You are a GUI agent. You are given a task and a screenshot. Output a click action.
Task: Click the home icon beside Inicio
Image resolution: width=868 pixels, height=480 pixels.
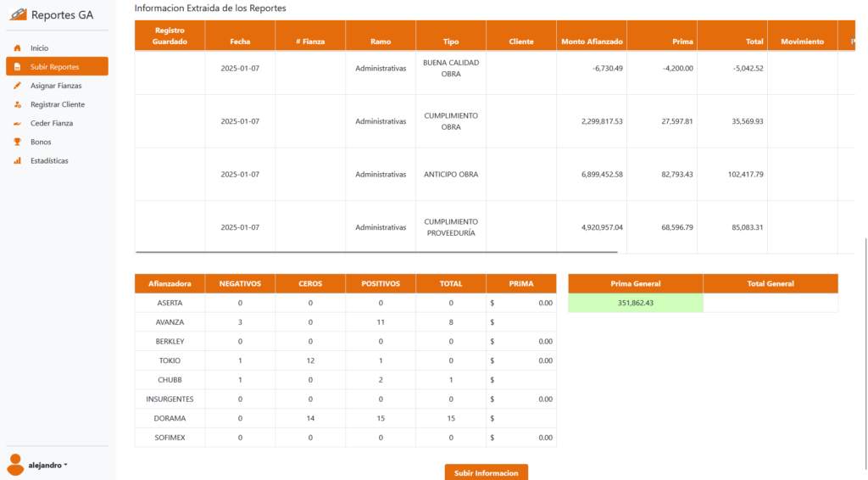[x=17, y=48]
